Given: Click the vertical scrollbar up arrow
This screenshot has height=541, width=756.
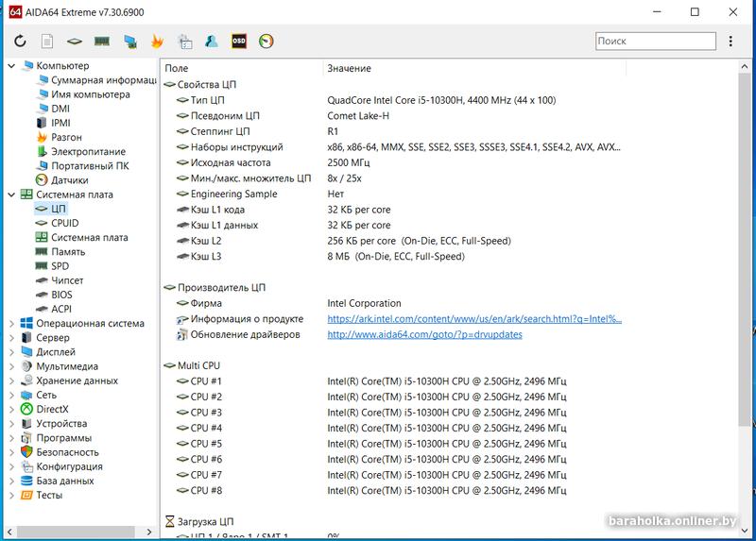Looking at the screenshot, I should 745,67.
